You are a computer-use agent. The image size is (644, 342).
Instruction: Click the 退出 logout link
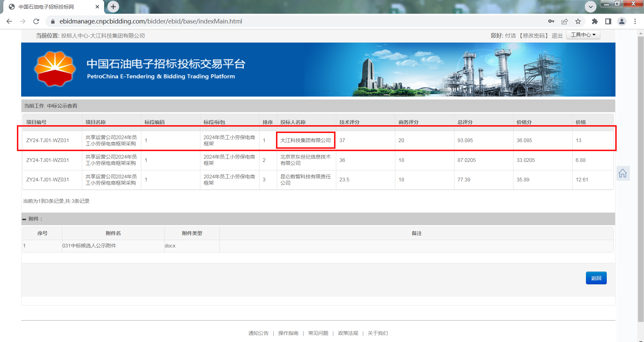[557, 36]
